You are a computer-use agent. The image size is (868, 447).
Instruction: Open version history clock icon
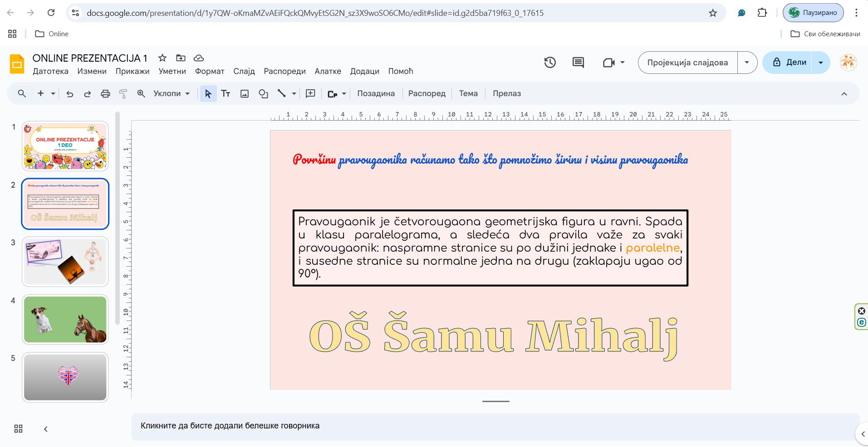click(550, 63)
